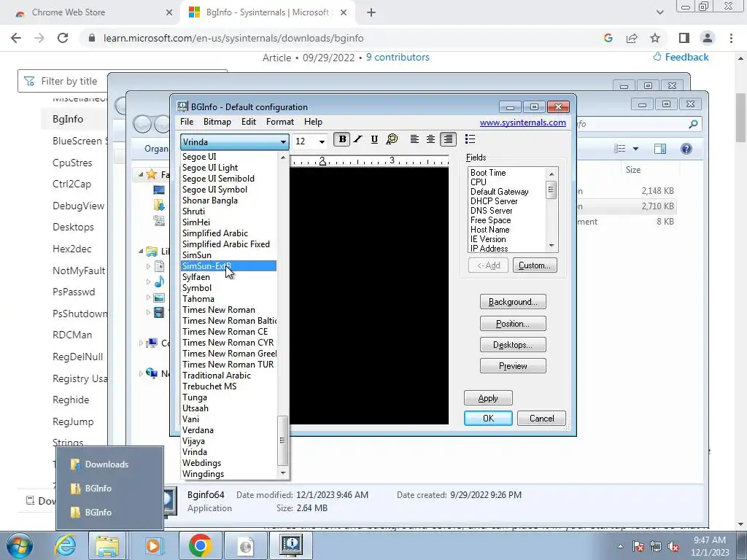Toggle Bold formatting in BGInfo toolbar
The image size is (747, 560).
click(341, 139)
